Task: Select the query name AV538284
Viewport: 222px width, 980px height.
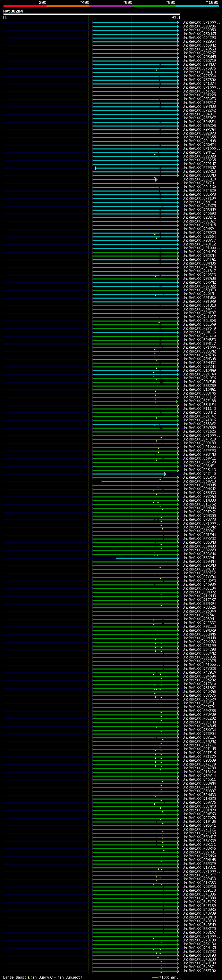Action: pyautogui.click(x=13, y=11)
